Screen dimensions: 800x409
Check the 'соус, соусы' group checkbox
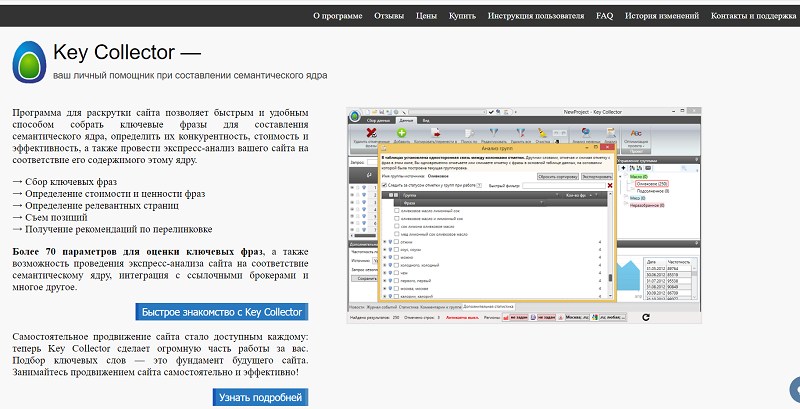click(396, 249)
